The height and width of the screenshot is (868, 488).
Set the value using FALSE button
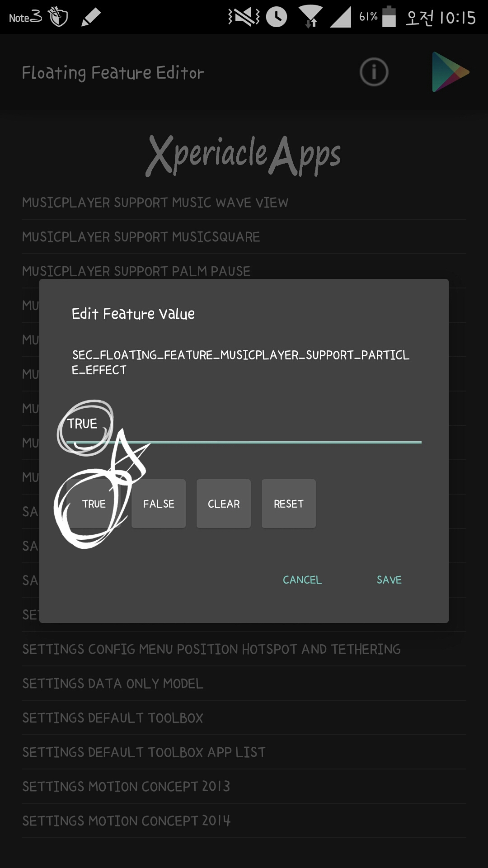[159, 504]
